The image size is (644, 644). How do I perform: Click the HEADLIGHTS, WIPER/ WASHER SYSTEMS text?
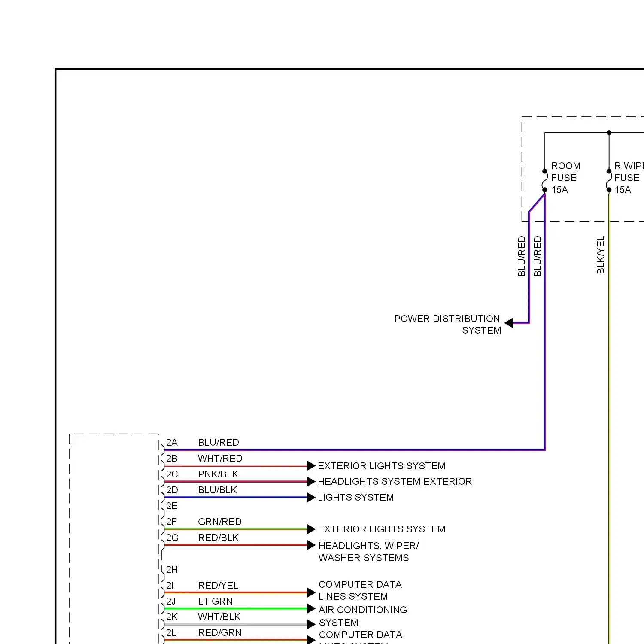[x=369, y=552]
